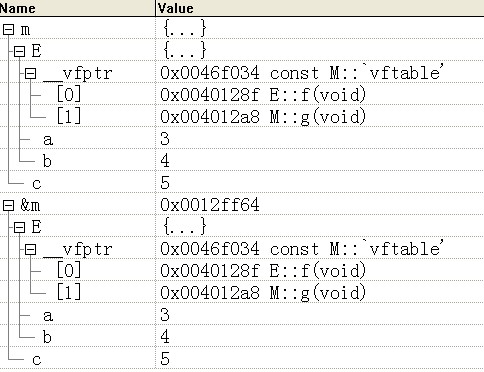Select the [0] entry under &m
The width and height of the screenshot is (484, 372).
69,270
